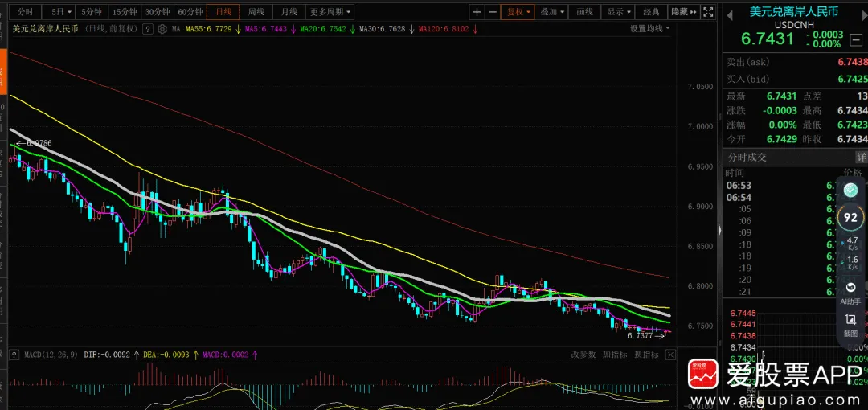The height and width of the screenshot is (410, 868).
Task: Open the AI助手 assistant
Action: tap(850, 293)
